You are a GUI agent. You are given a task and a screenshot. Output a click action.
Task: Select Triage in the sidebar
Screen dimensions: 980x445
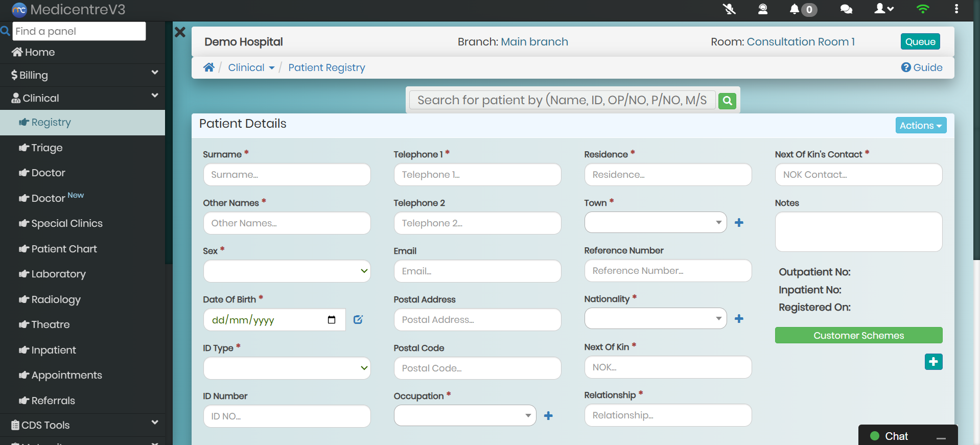coord(47,148)
